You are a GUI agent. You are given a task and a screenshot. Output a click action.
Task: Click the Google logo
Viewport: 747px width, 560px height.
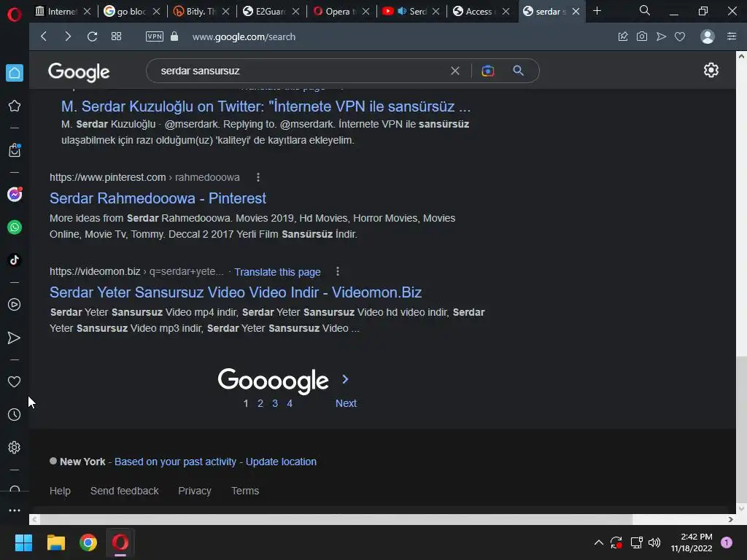(79, 72)
